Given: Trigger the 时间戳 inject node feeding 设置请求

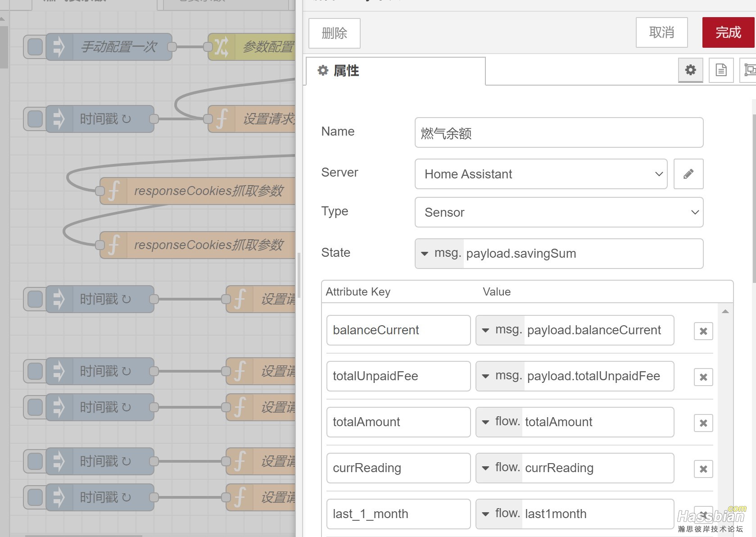Looking at the screenshot, I should 35,119.
